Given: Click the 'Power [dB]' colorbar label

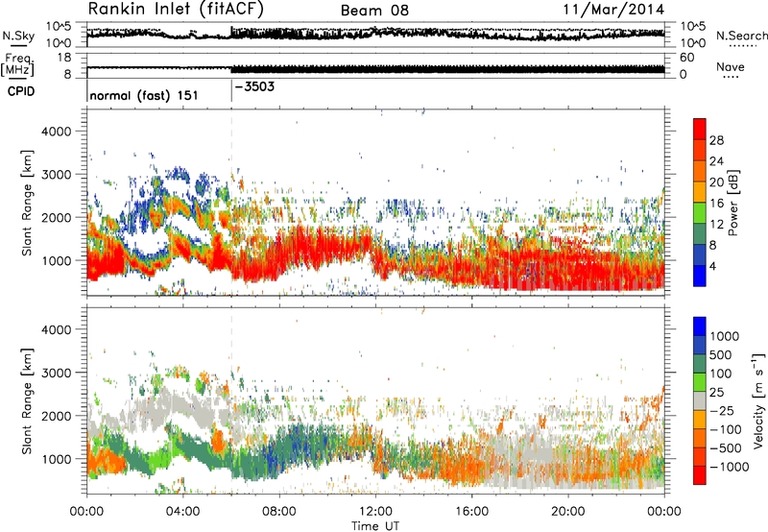Looking at the screenshot, I should (x=733, y=203).
